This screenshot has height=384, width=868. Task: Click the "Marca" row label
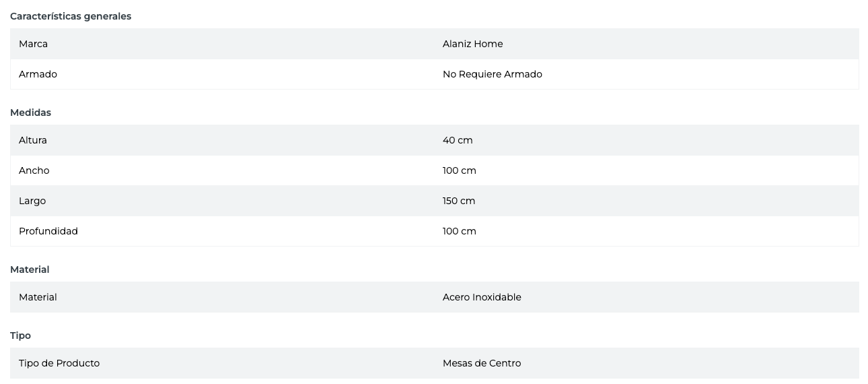click(x=33, y=44)
